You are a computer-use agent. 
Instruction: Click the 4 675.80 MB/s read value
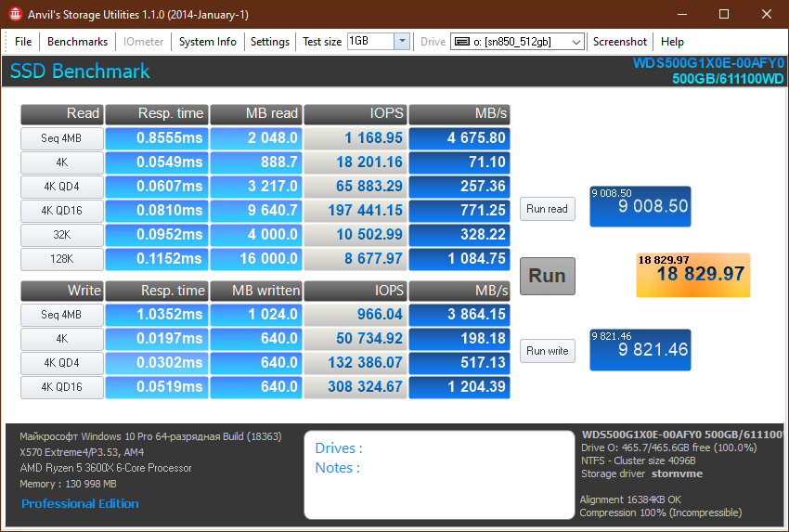459,138
